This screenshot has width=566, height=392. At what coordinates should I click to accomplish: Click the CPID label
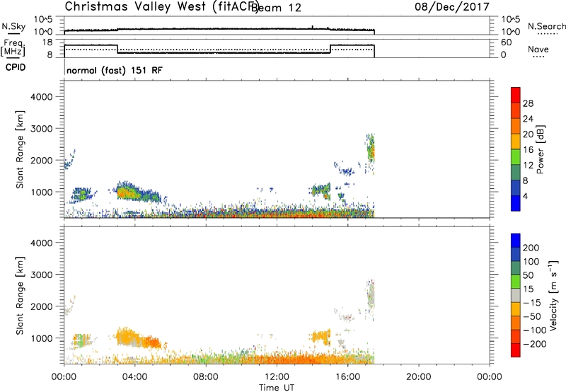click(x=16, y=67)
